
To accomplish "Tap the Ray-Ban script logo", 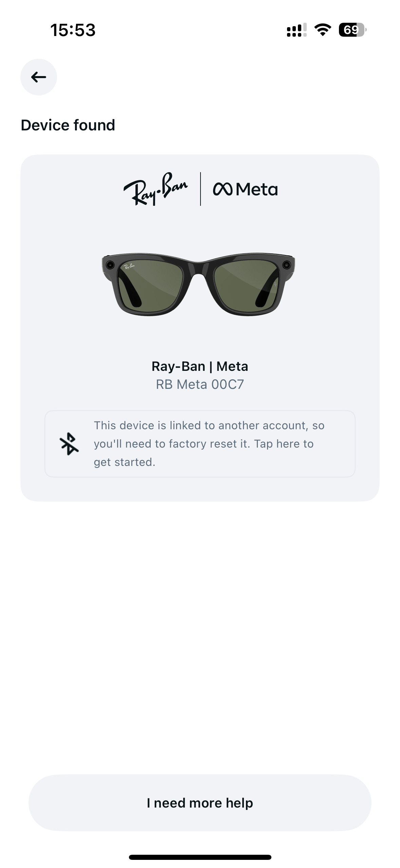I will [155, 189].
